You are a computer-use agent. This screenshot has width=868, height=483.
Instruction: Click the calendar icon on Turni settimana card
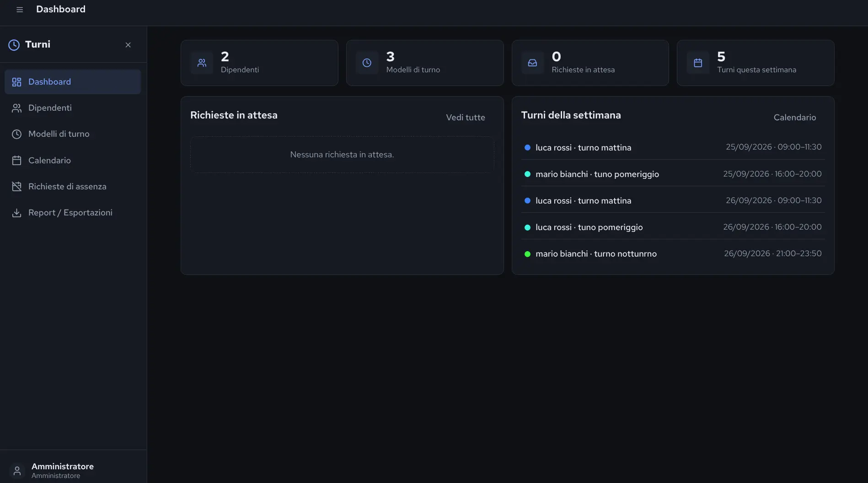(698, 63)
